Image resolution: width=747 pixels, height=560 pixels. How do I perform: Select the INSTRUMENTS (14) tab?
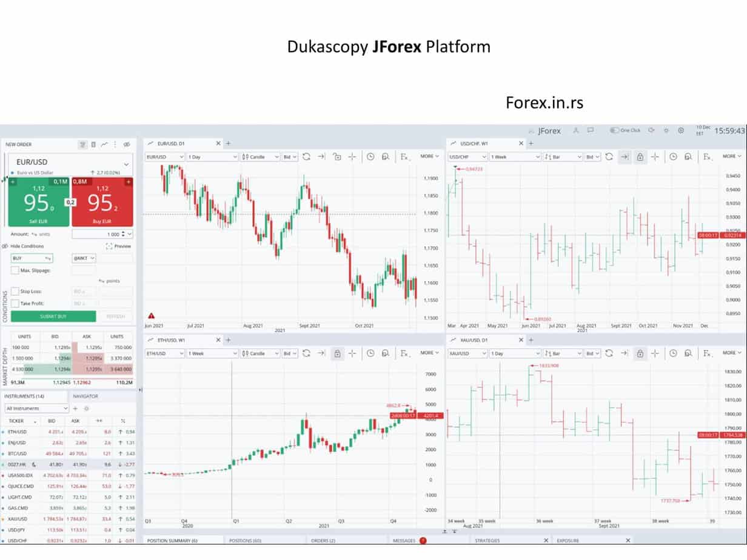point(24,396)
